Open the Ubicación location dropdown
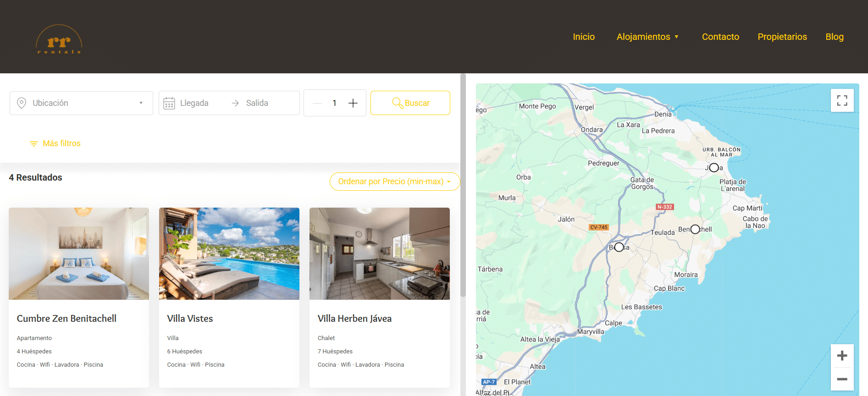Viewport: 868px width, 396px height. tap(81, 103)
